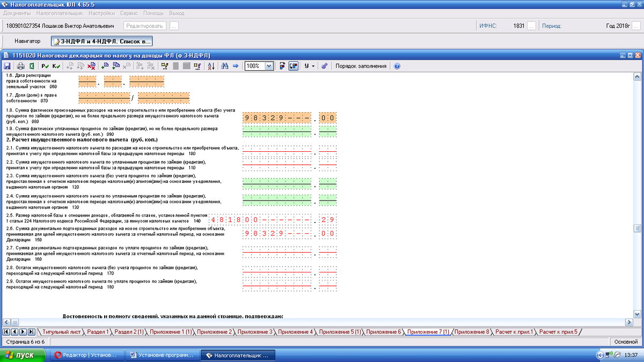Screen dimensions: 644x362
Task: Click the field highlight toggle icon
Action: [165, 66]
